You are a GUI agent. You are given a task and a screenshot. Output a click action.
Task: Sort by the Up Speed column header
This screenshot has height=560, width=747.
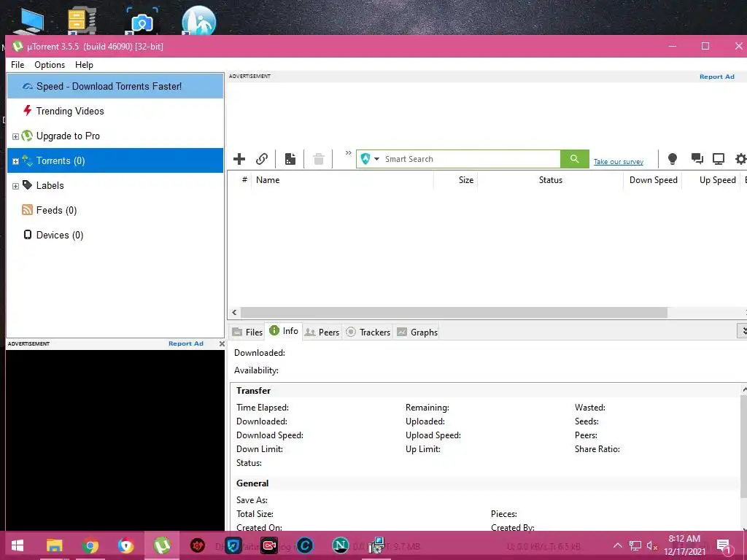click(x=711, y=180)
